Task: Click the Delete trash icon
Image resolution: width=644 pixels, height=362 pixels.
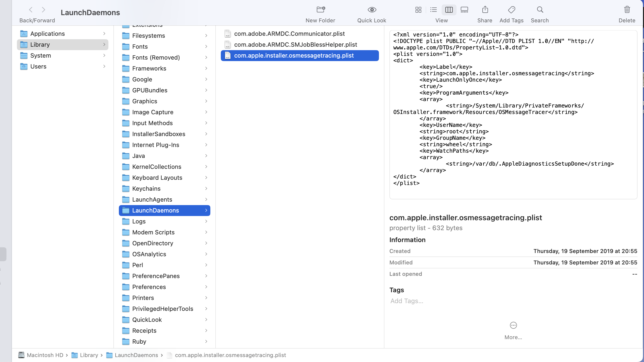Action: pyautogui.click(x=627, y=10)
